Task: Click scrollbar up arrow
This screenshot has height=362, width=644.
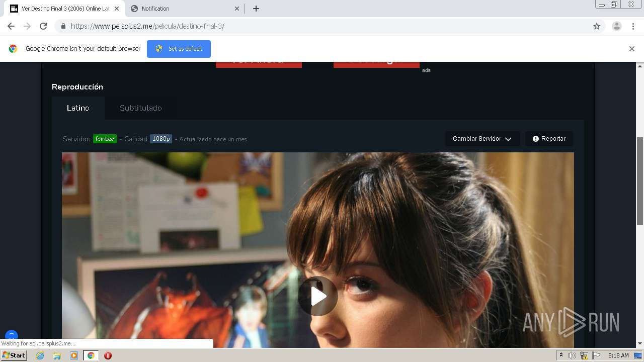Action: click(640, 66)
